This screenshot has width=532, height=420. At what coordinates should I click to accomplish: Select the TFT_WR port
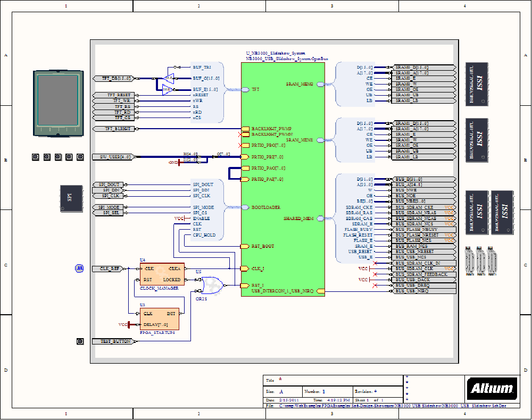click(113, 100)
